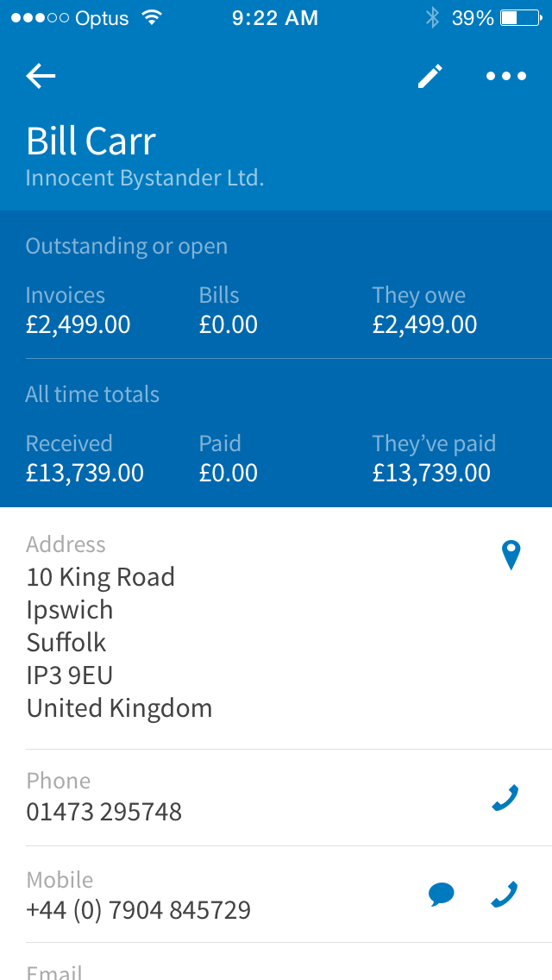Viewport: 552px width, 980px height.
Task: Call the mobile number using phone icon
Action: tap(505, 895)
